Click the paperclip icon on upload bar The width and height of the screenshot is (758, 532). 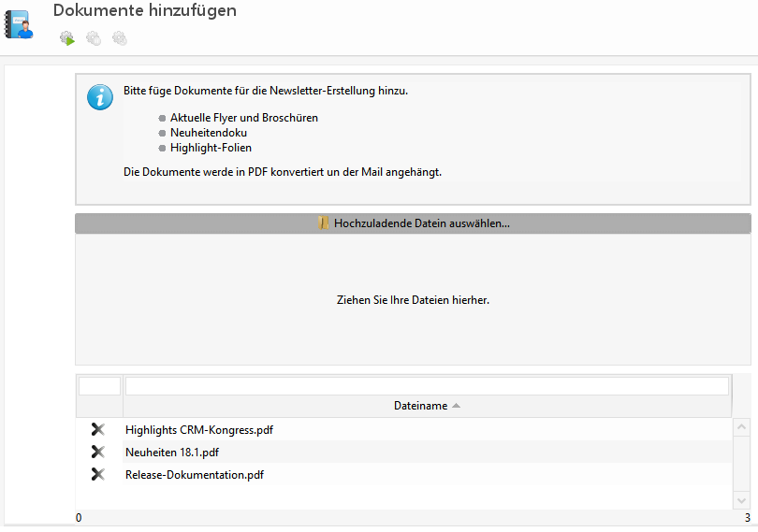tap(324, 223)
